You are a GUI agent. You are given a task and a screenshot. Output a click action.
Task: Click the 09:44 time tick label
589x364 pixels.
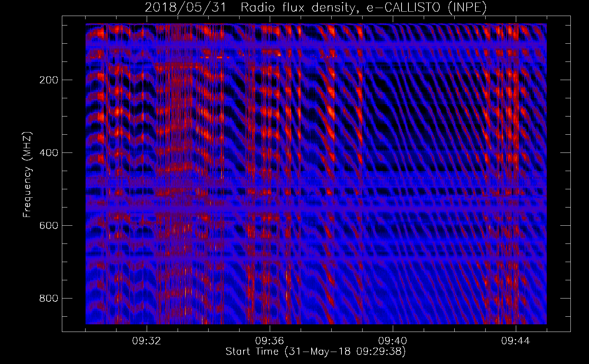coord(516,341)
